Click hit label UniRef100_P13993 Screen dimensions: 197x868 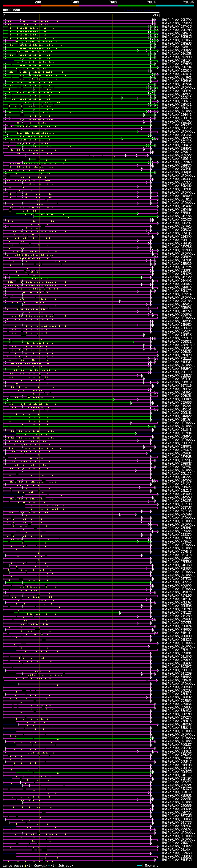coord(177,57)
